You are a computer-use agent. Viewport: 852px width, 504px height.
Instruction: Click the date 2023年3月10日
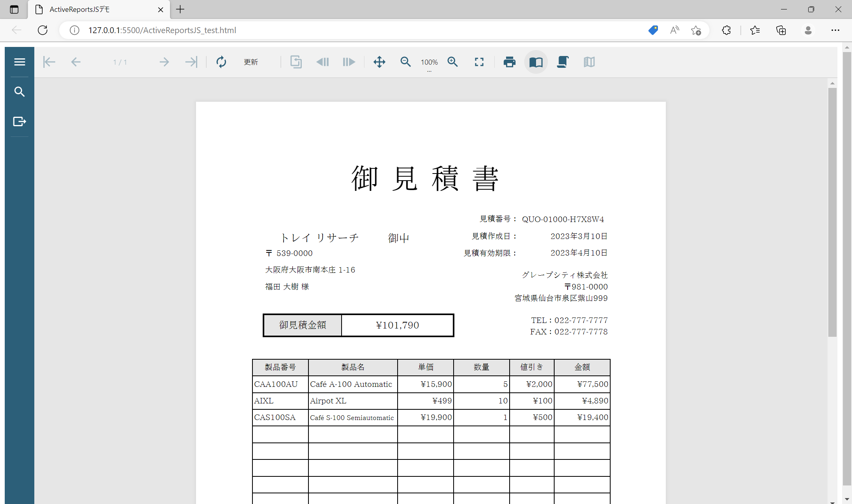[x=579, y=236]
